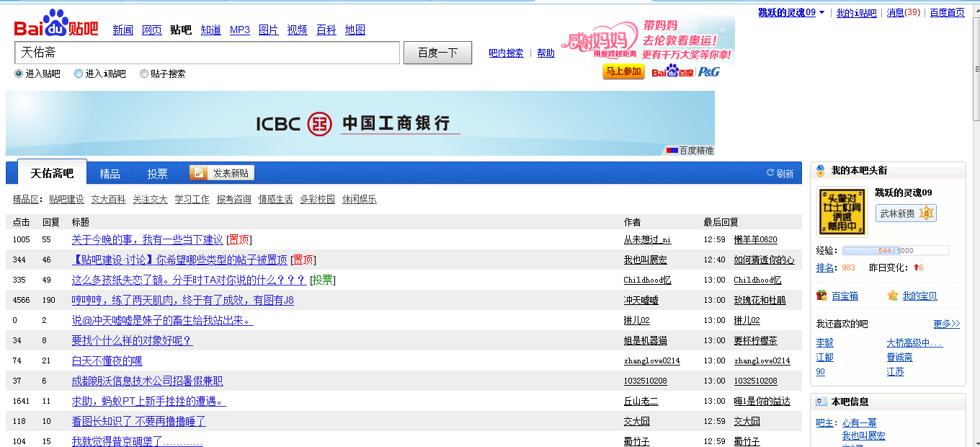This screenshot has width=980, height=447.
Task: Click the ICBC 中国工商银行 banner
Action: (x=360, y=123)
